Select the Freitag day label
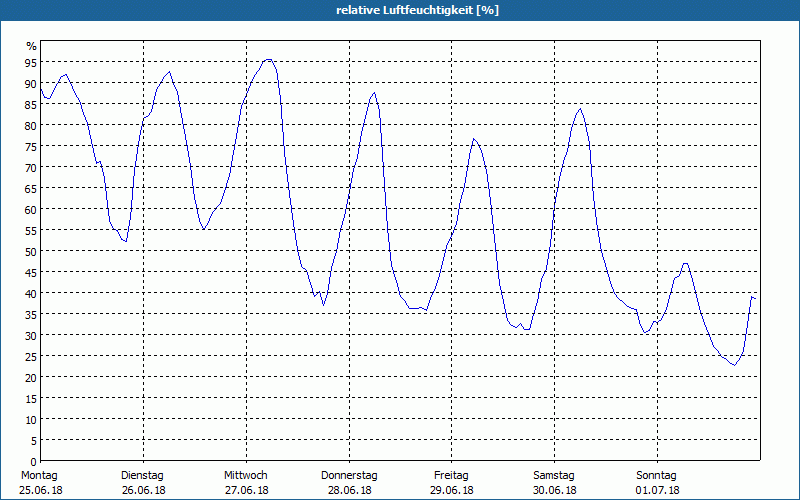The height and width of the screenshot is (500, 800). coord(452,475)
